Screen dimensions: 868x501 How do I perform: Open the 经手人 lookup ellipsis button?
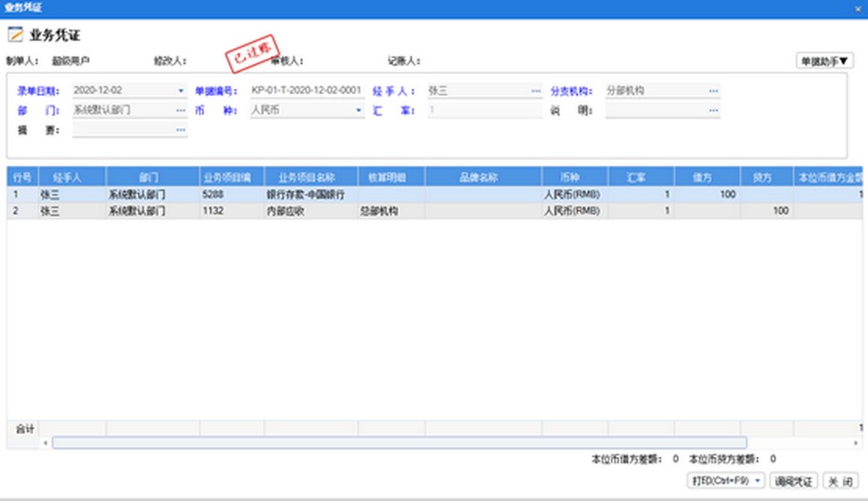[536, 91]
